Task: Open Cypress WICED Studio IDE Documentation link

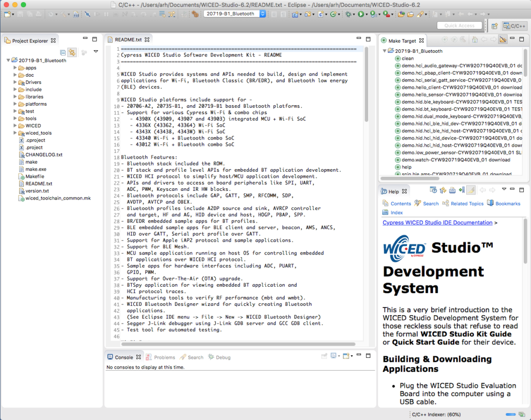Action: pos(438,222)
